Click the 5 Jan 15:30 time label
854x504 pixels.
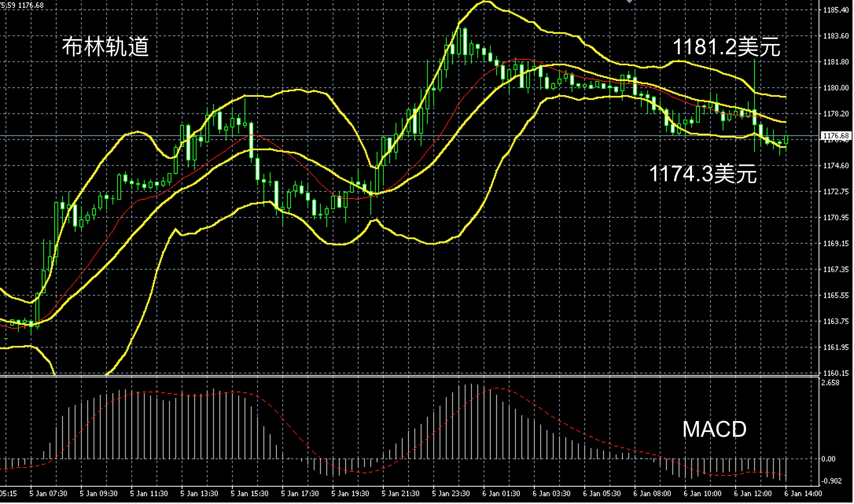(250, 494)
